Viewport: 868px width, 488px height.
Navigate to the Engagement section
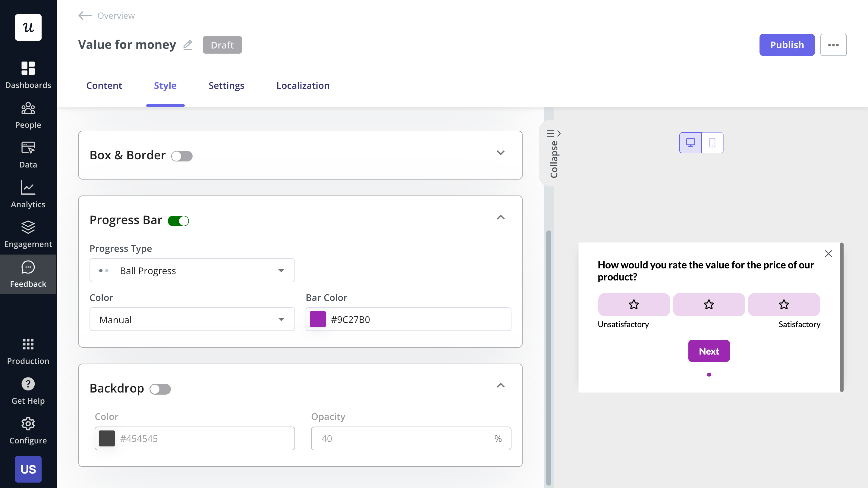click(28, 234)
